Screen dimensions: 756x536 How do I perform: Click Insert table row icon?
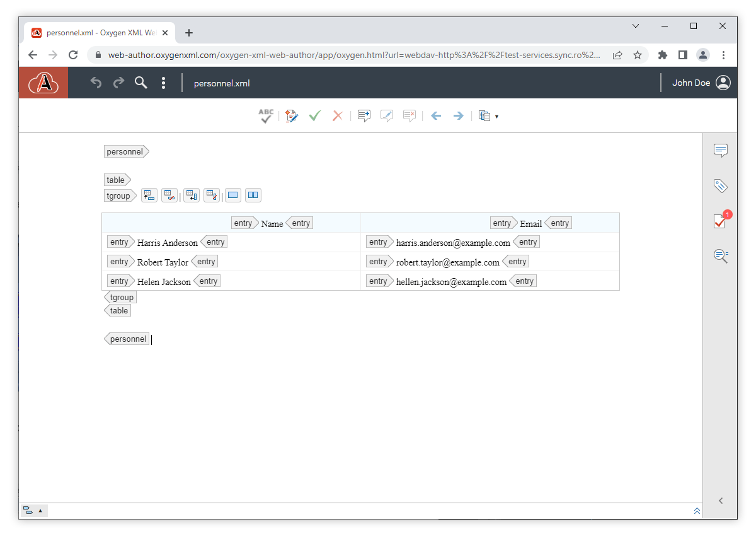[x=149, y=195]
